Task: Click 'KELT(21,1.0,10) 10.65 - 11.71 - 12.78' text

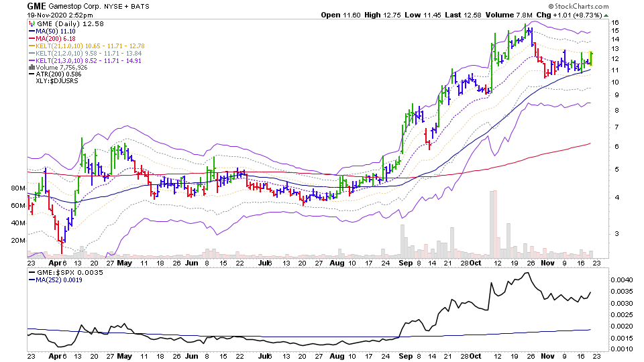Action: click(x=90, y=46)
